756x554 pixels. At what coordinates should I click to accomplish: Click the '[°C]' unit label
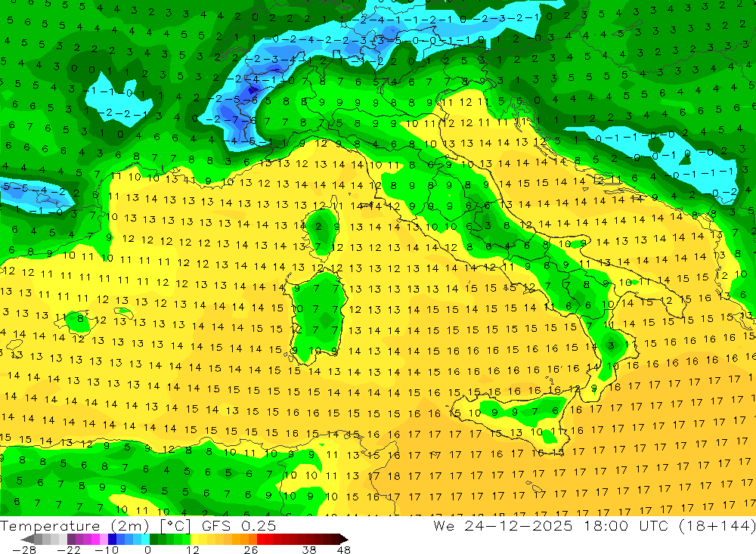(x=175, y=526)
